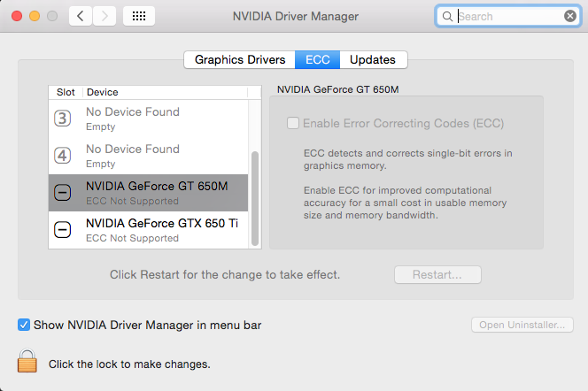Viewport: 588px width, 391px height.
Task: Minimize the window with yellow button
Action: click(35, 16)
